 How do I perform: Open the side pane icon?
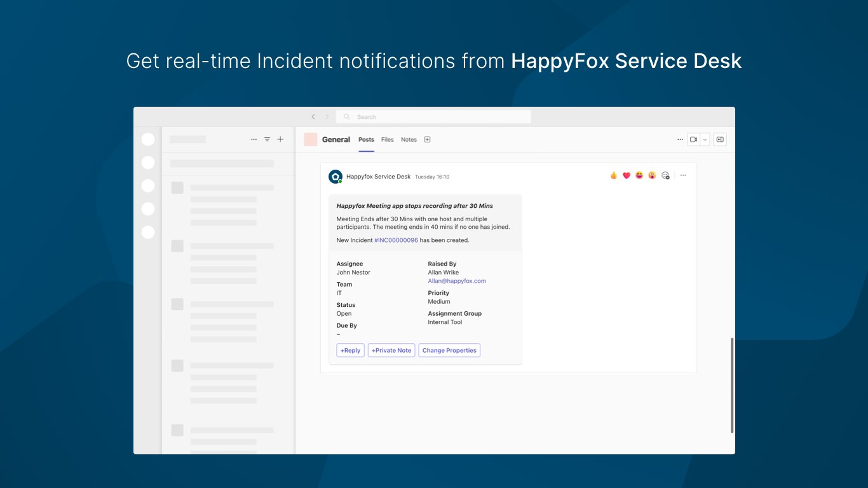(720, 140)
